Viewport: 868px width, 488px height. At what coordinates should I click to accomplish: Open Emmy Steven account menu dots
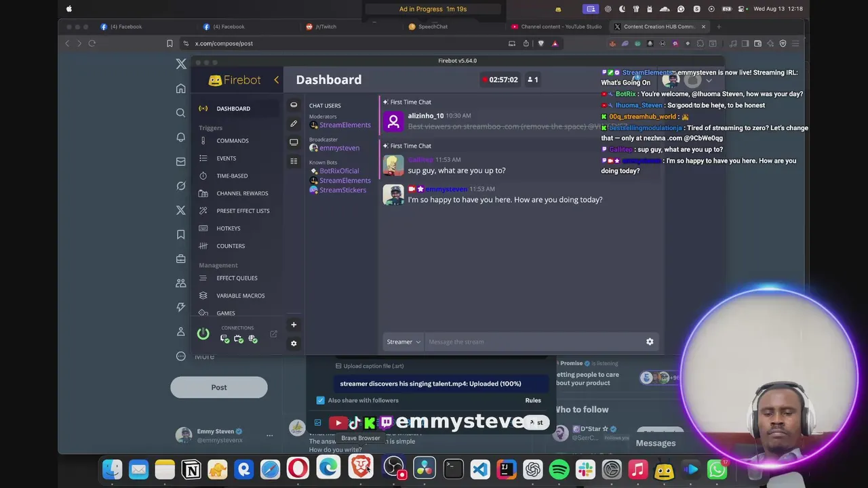[269, 435]
